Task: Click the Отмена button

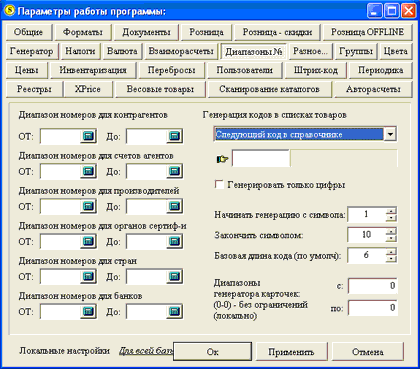Action: (368, 352)
